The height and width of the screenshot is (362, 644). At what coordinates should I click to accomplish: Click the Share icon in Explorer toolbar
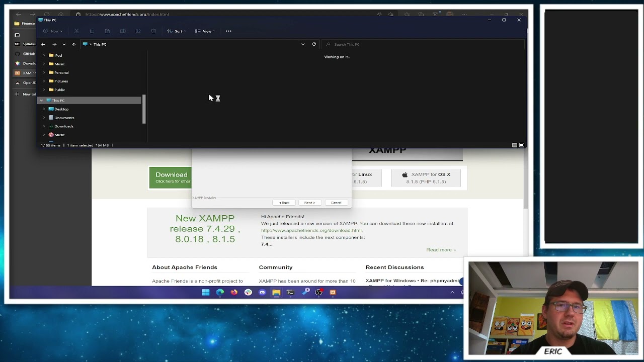click(x=138, y=31)
